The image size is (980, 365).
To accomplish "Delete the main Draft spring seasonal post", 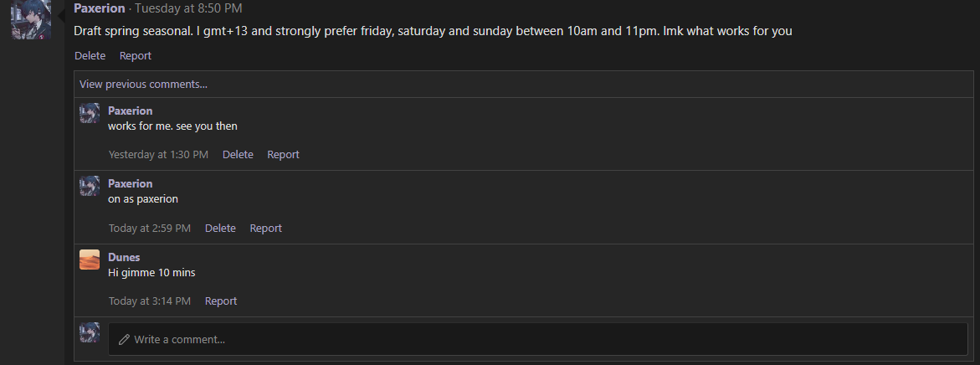I will pyautogui.click(x=90, y=55).
